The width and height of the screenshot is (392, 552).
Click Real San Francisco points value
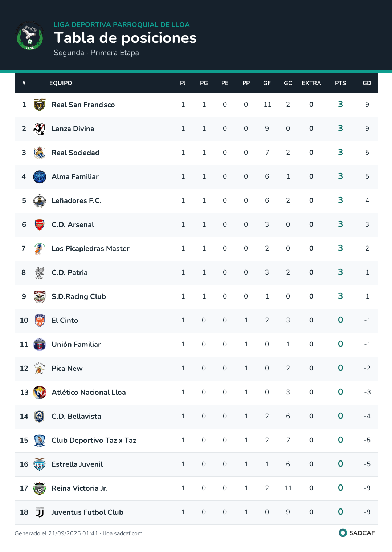(340, 104)
